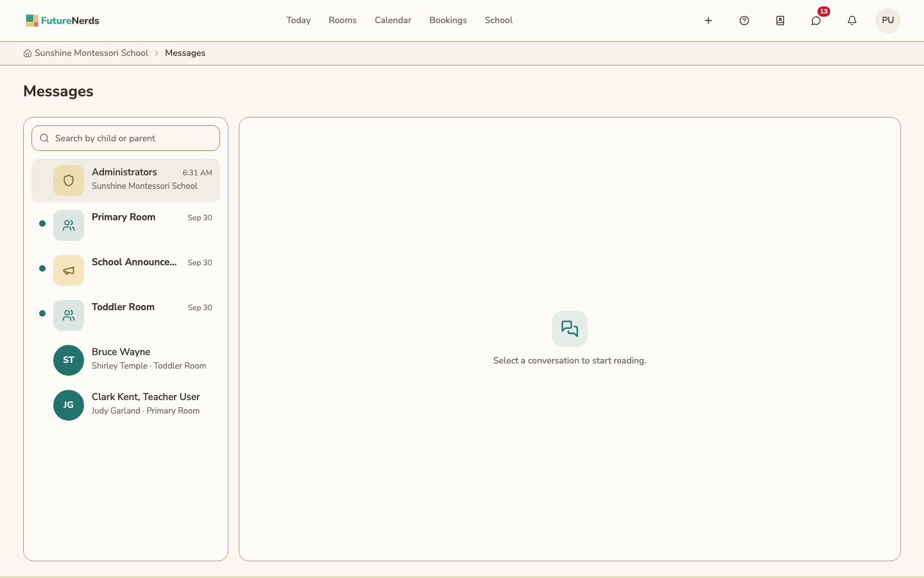Click the 6:31 AM timestamp
Viewport: 924px width, 578px height.
[x=197, y=173]
